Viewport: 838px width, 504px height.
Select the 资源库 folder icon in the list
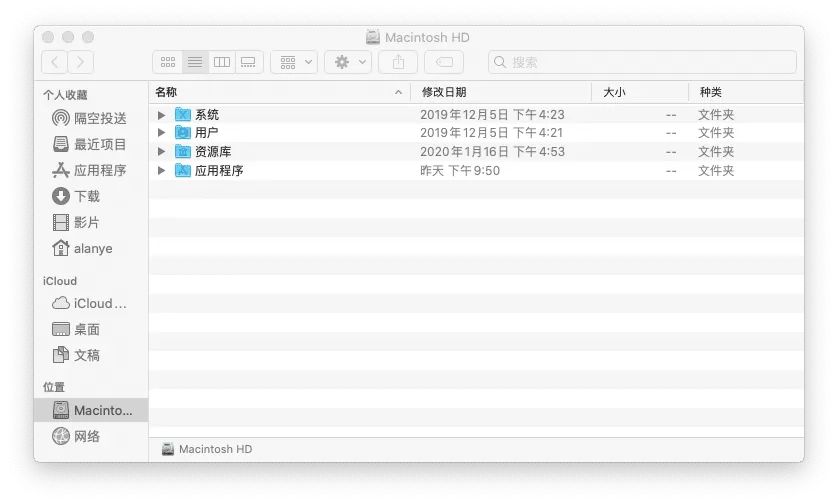click(x=183, y=151)
